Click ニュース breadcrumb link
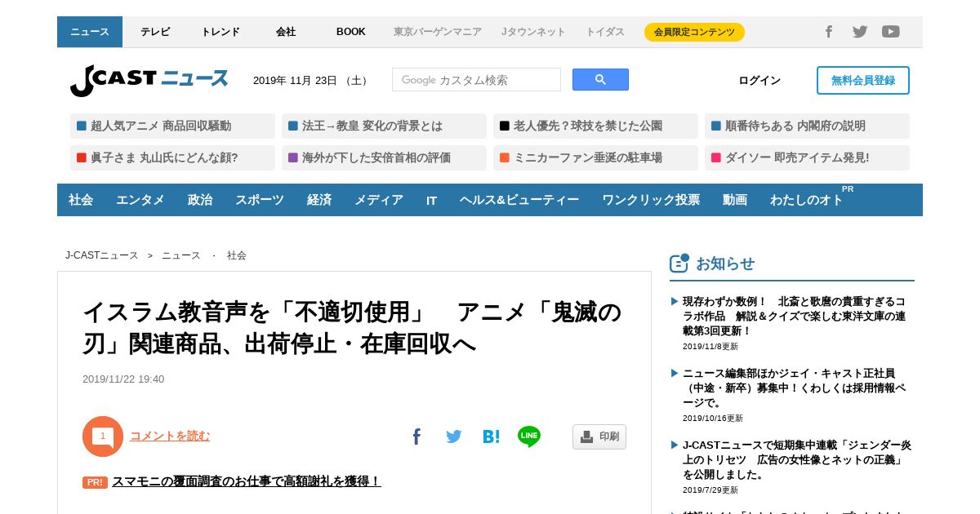This screenshot has width=980, height=514. 181,255
